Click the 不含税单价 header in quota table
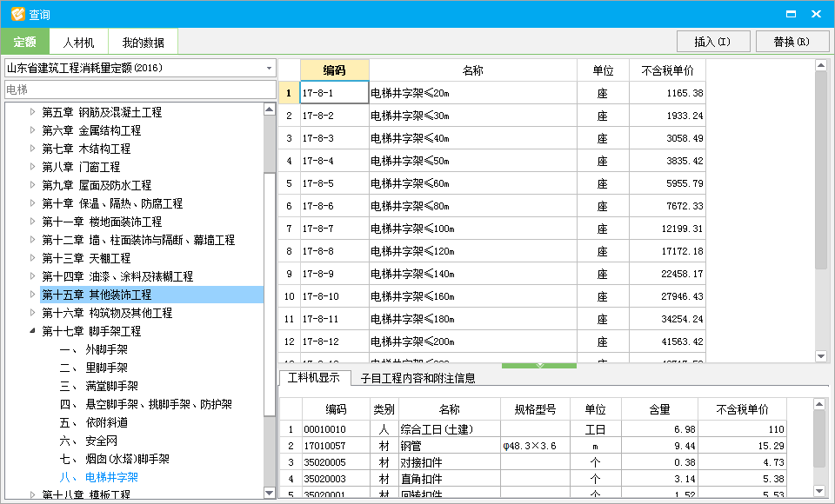 (667, 70)
